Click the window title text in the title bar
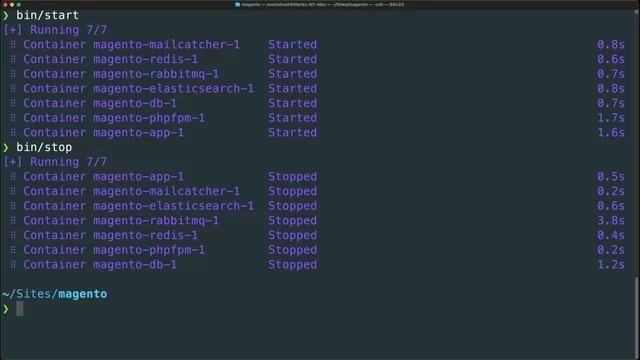Screen dimensions: 640x360 (322, 4)
